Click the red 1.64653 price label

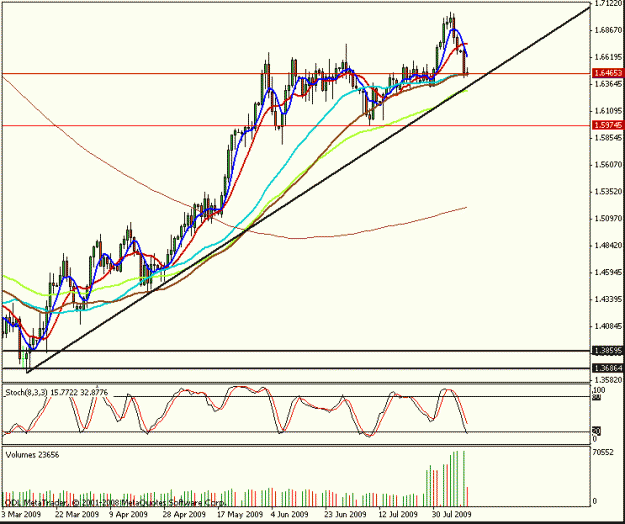[x=607, y=73]
